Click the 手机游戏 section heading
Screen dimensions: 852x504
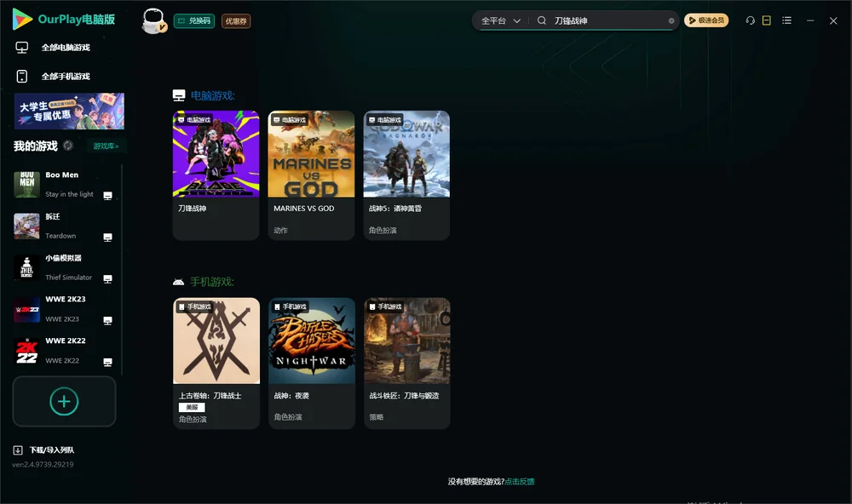point(212,282)
